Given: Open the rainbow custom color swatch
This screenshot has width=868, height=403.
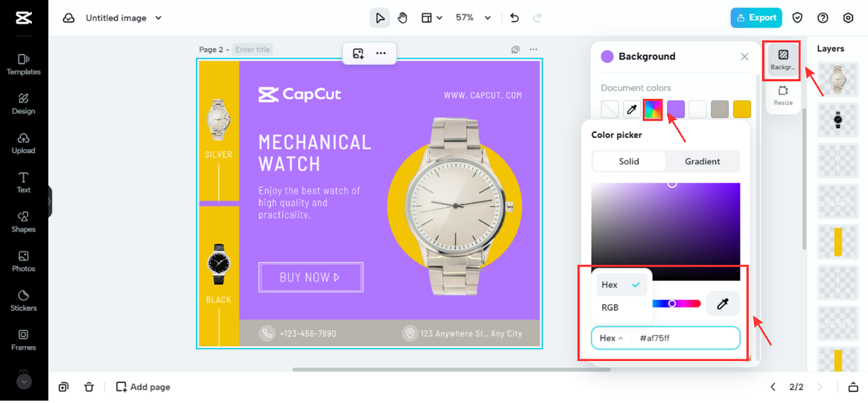Looking at the screenshot, I should coord(653,109).
